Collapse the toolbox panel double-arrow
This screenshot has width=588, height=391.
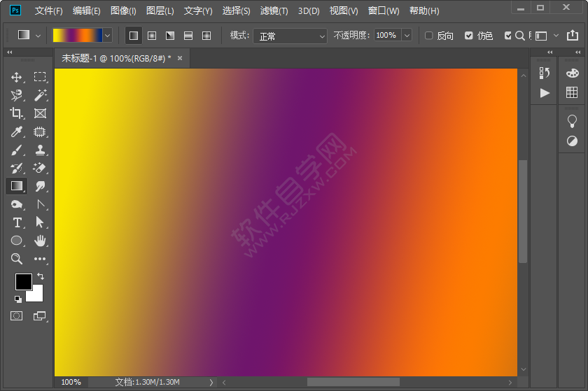click(x=10, y=52)
